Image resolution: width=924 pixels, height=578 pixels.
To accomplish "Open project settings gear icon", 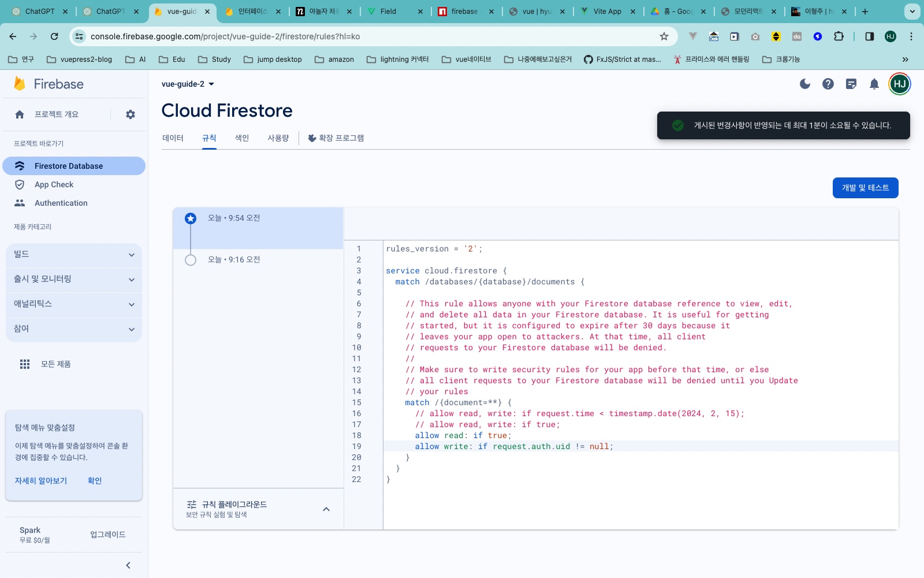I will [x=131, y=114].
